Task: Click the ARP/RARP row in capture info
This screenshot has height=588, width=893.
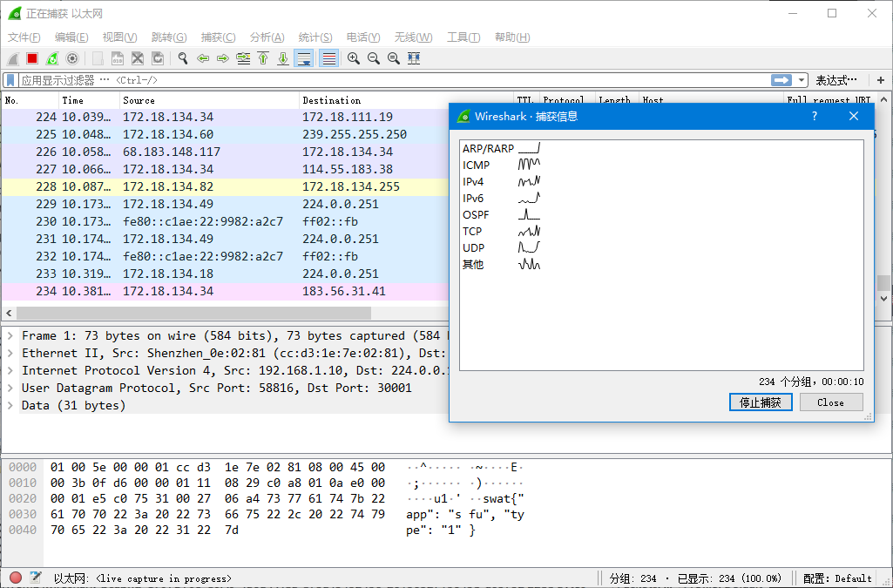Action: pos(501,149)
